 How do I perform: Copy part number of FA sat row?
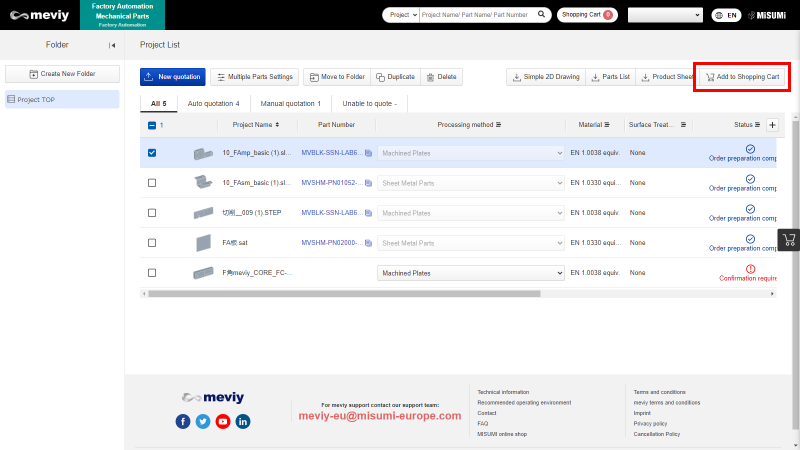(x=368, y=243)
